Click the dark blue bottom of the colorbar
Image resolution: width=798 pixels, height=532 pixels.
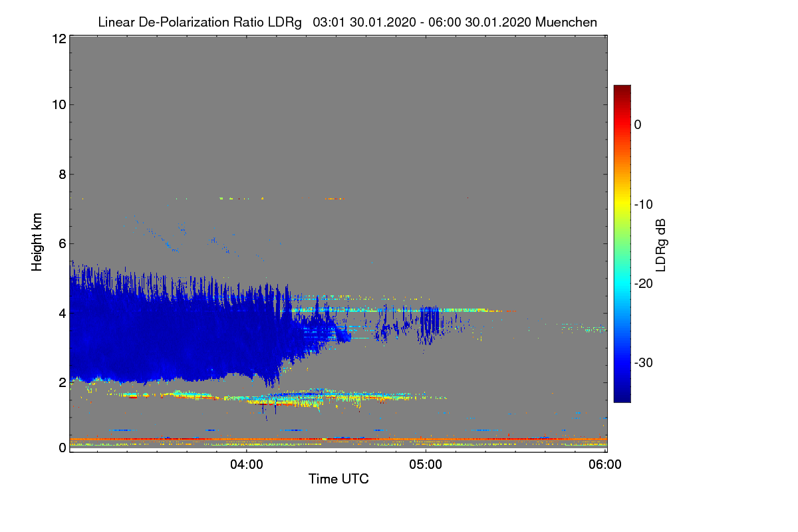coord(622,394)
